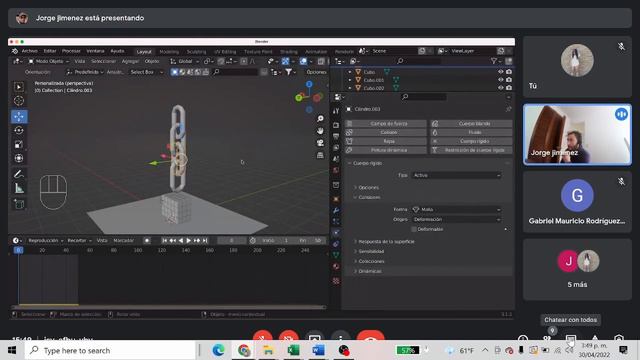The width and height of the screenshot is (640, 360).
Task: Open Excel from the Windows taskbar
Action: 293,350
